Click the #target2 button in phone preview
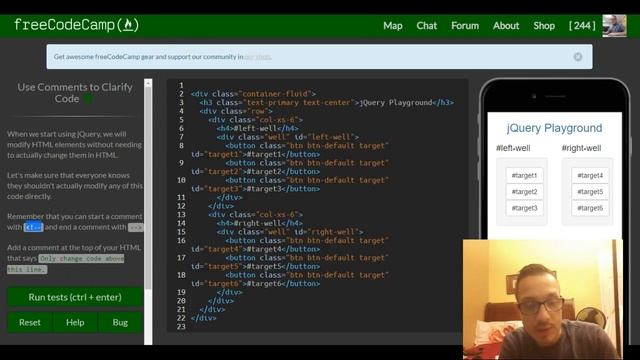This screenshot has height=360, width=640. (524, 192)
